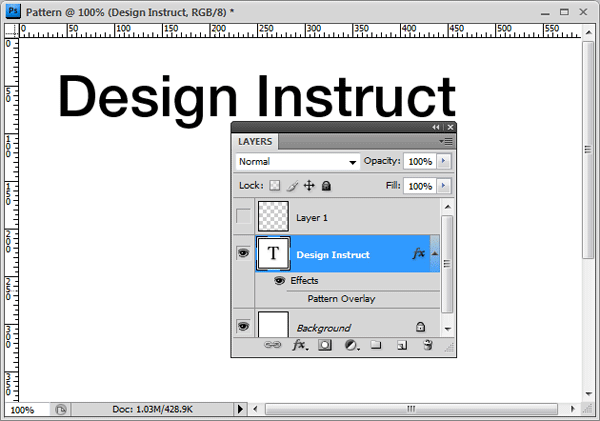Click Doc: 1.03M/428.9K status text
The image size is (600, 421).
[x=152, y=410]
